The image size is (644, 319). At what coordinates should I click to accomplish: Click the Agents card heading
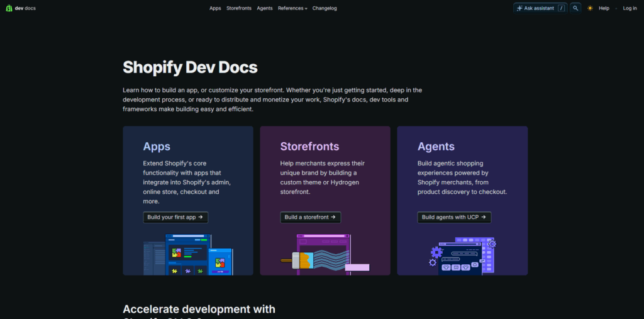436,147
